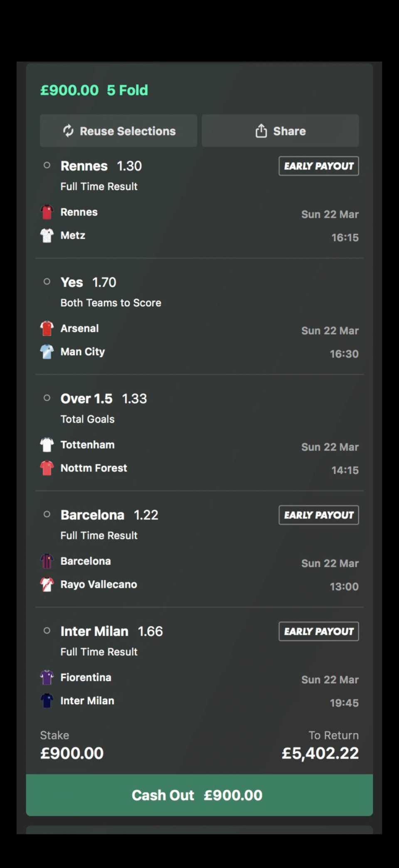
Task: Open the Early Payout badge for Barcelona
Action: (319, 515)
